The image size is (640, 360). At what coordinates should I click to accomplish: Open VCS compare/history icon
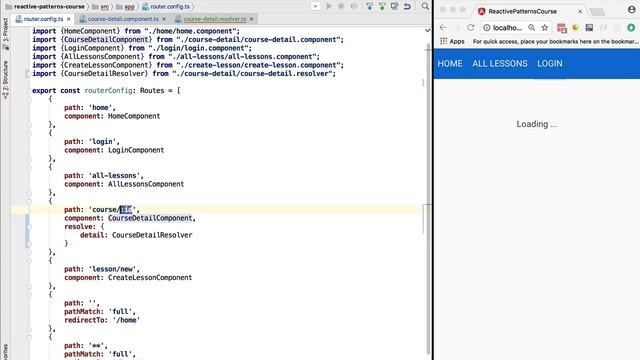coord(395,6)
